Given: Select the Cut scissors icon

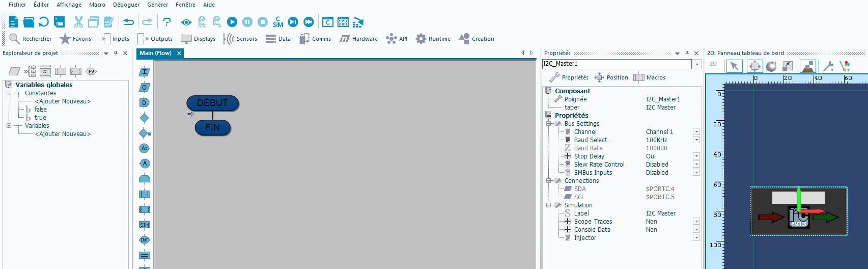Looking at the screenshot, I should [x=78, y=22].
